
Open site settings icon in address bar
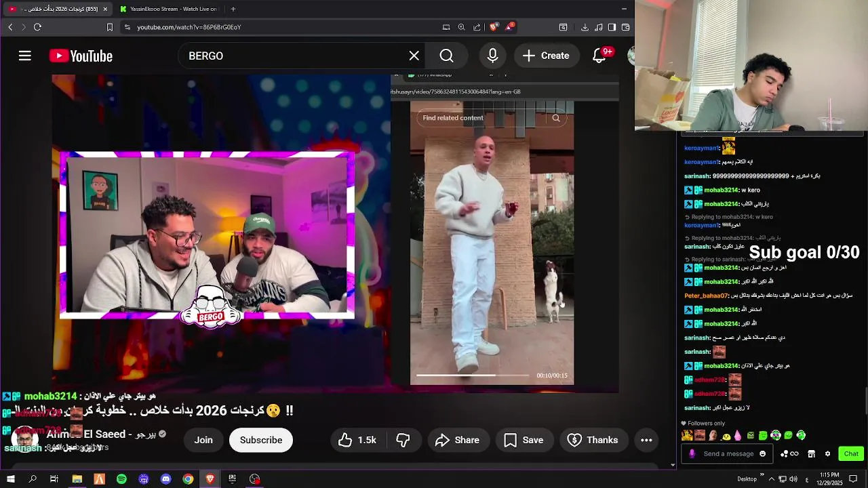tap(127, 27)
